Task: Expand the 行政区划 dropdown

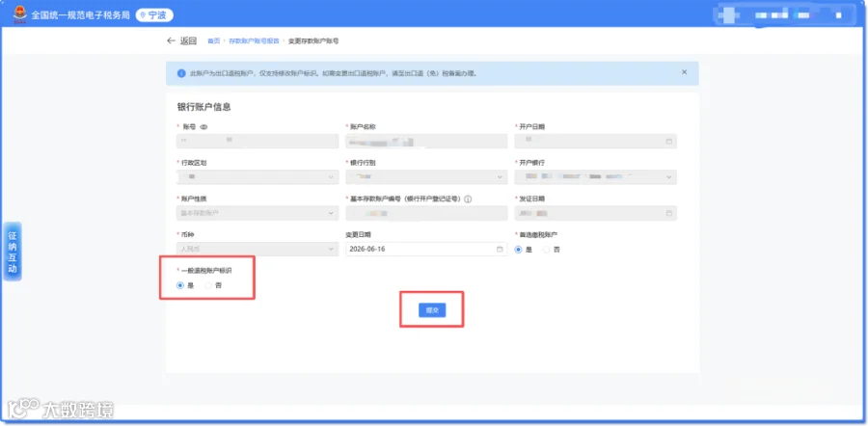Action: pos(258,177)
